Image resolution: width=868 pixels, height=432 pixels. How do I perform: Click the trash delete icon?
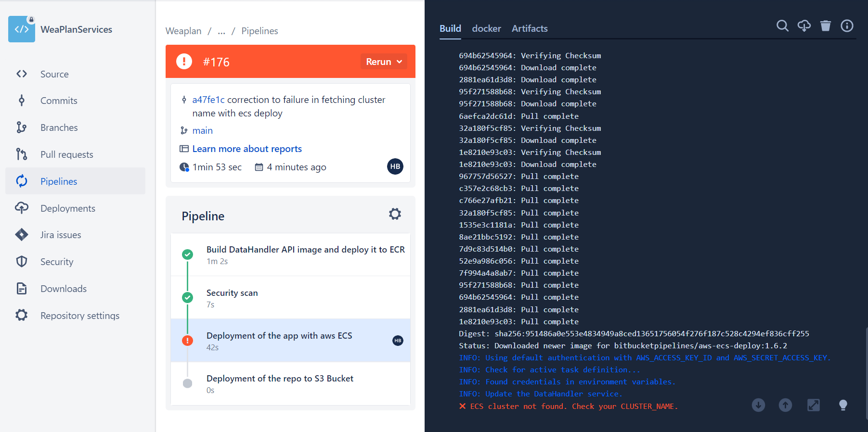click(825, 26)
